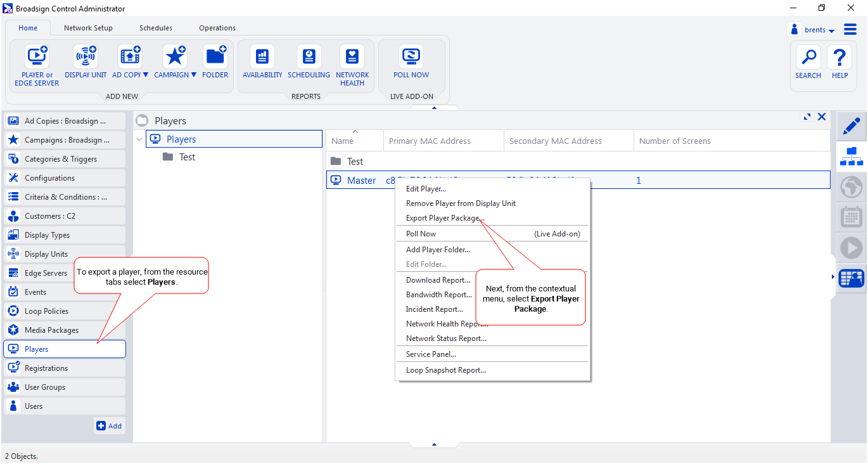Click the Player or Edge Server icon
Screen dimensions: 868x464
coord(37,57)
